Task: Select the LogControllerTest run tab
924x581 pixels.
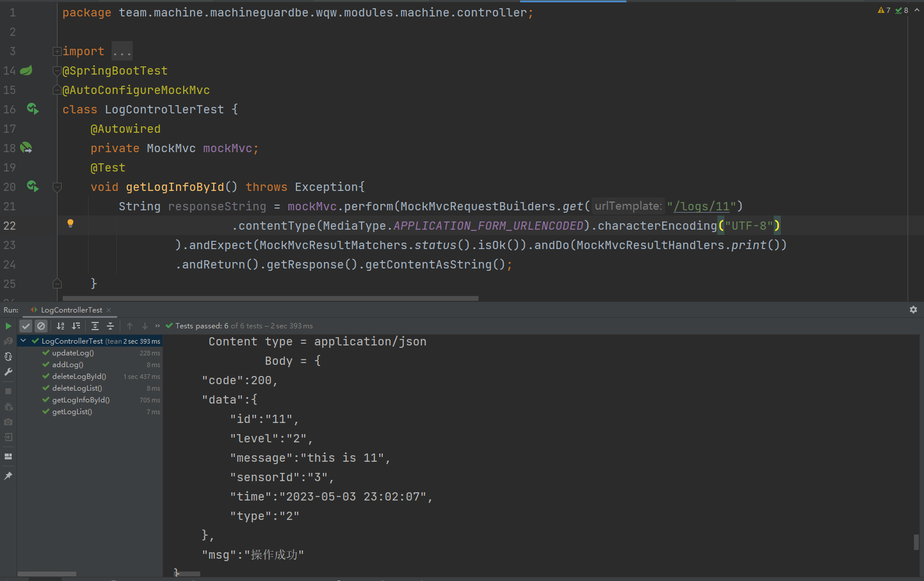Action: pos(71,310)
